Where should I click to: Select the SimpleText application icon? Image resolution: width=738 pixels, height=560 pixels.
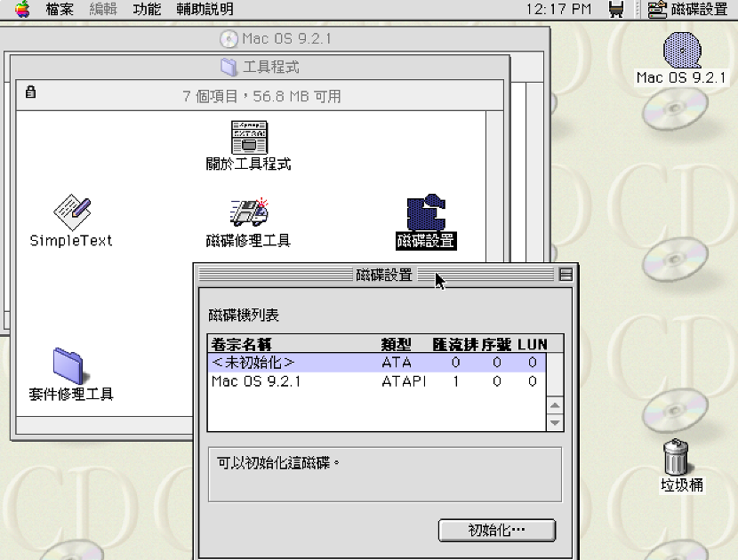click(72, 212)
